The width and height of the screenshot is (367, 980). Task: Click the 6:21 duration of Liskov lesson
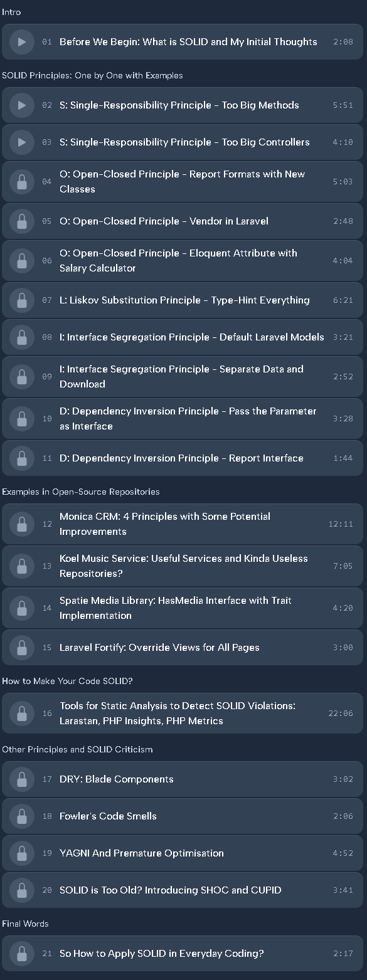[x=343, y=300]
